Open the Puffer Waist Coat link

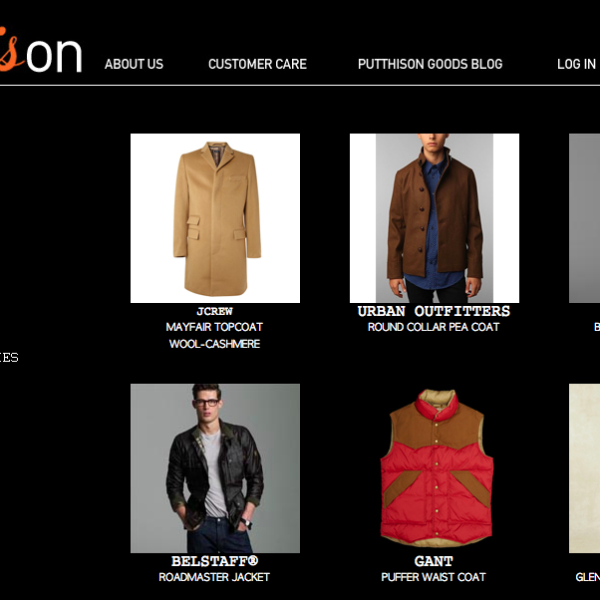[434, 577]
